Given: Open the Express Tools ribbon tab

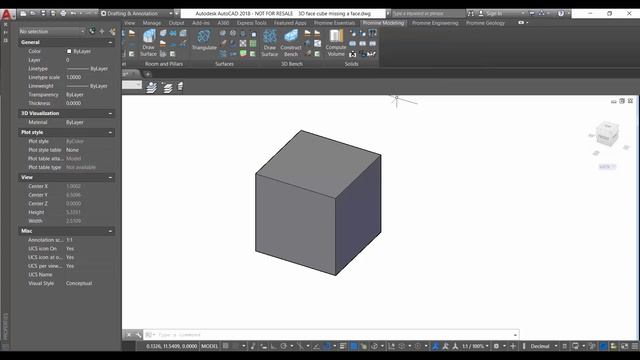Looking at the screenshot, I should coord(251,23).
